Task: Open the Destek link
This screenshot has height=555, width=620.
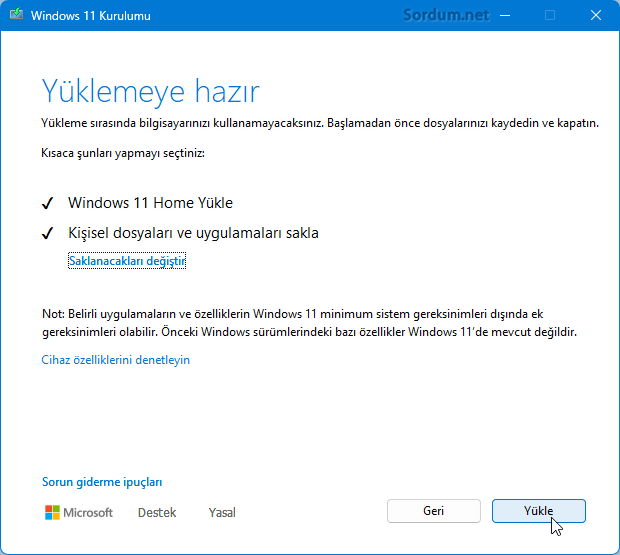Action: (157, 512)
